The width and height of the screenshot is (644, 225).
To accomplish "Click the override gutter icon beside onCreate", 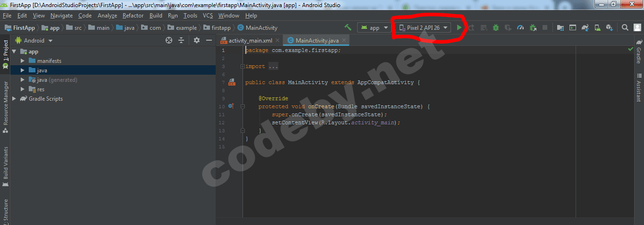I will point(231,106).
